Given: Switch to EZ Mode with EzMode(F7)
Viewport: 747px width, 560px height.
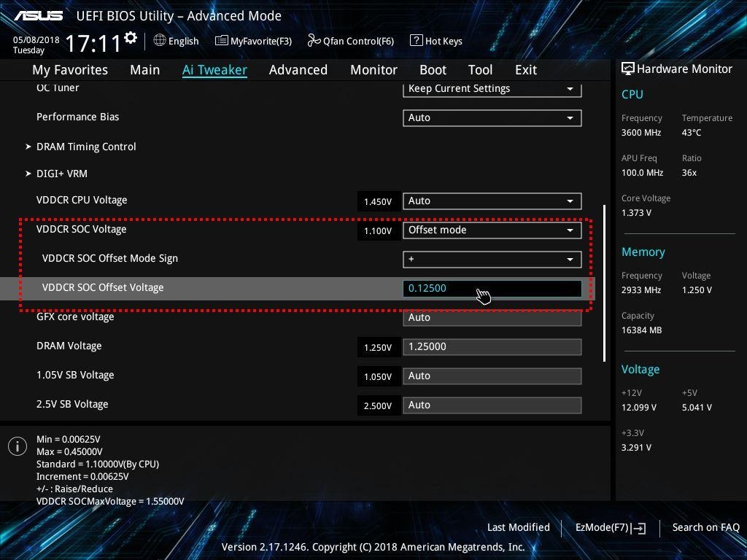Looking at the screenshot, I should 610,527.
